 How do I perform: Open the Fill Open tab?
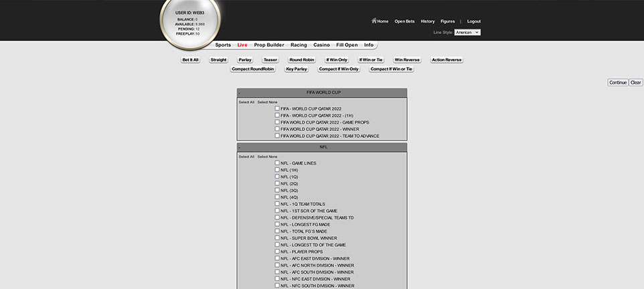pos(347,45)
